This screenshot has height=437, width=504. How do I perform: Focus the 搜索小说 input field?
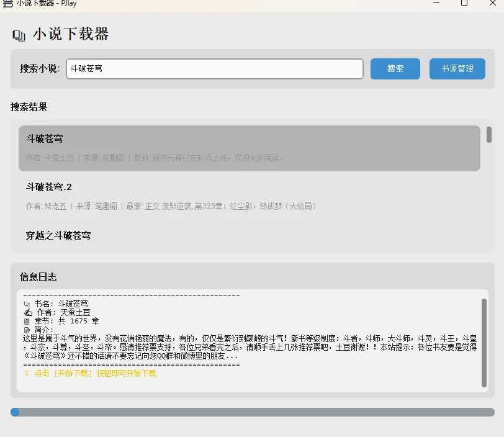[215, 68]
